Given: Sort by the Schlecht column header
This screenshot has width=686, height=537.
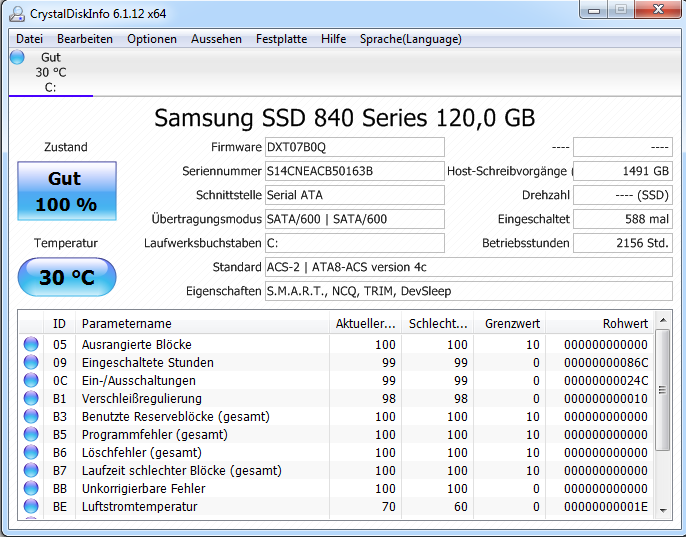Looking at the screenshot, I should [x=438, y=323].
